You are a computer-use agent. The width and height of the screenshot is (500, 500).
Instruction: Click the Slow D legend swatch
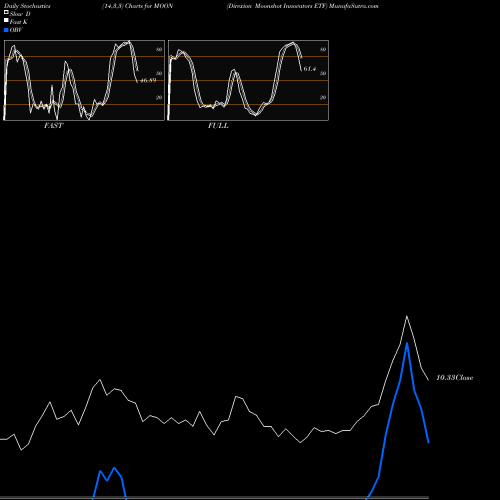coord(6,13)
